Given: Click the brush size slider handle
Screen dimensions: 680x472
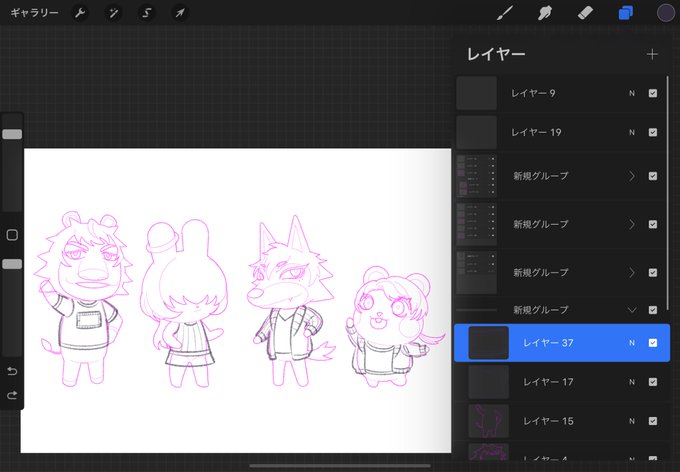Looking at the screenshot, I should [x=12, y=134].
